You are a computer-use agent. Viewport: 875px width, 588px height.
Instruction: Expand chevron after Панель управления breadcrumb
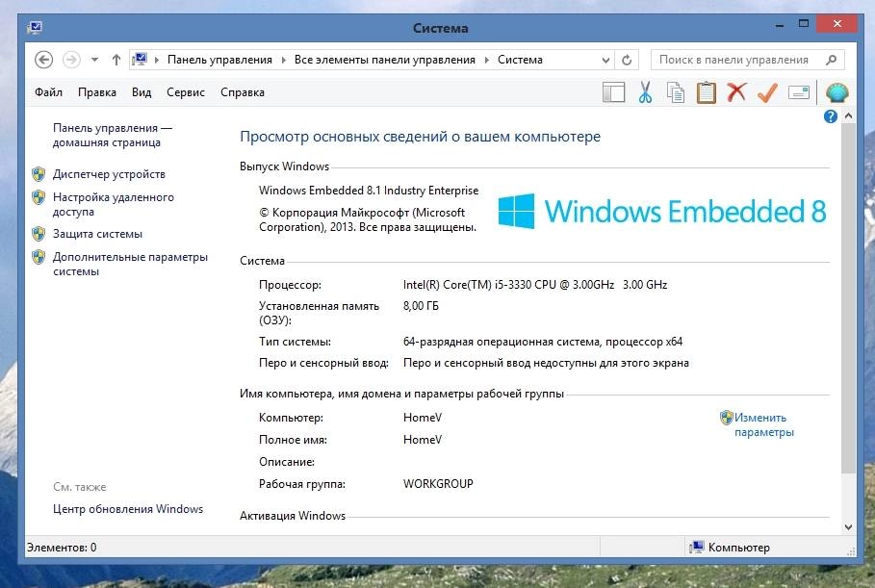(x=283, y=60)
